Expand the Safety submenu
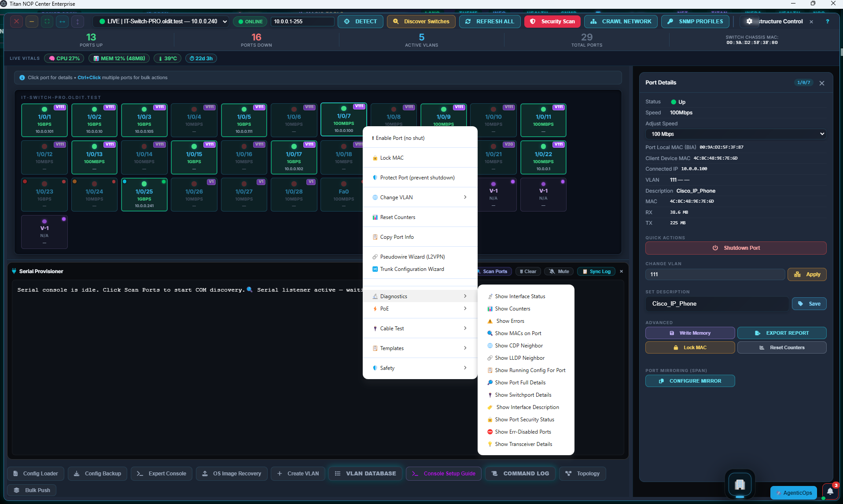The height and width of the screenshot is (504, 843). pos(420,368)
